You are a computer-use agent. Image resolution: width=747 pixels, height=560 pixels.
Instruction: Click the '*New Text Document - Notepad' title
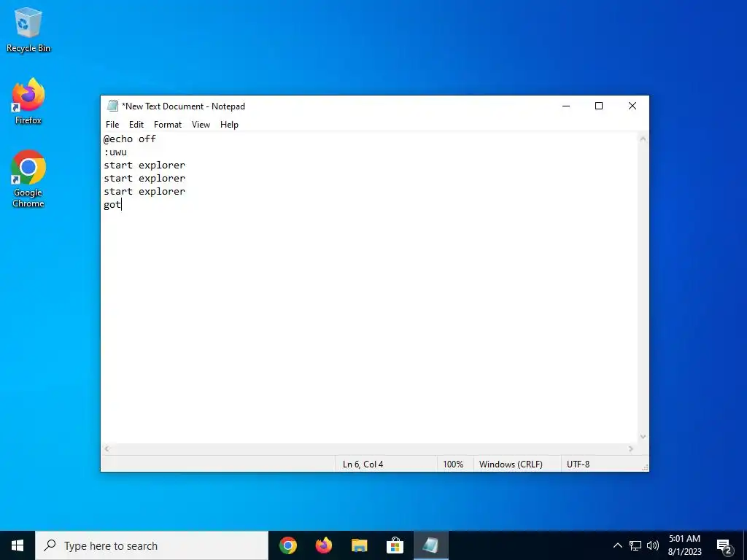point(183,106)
